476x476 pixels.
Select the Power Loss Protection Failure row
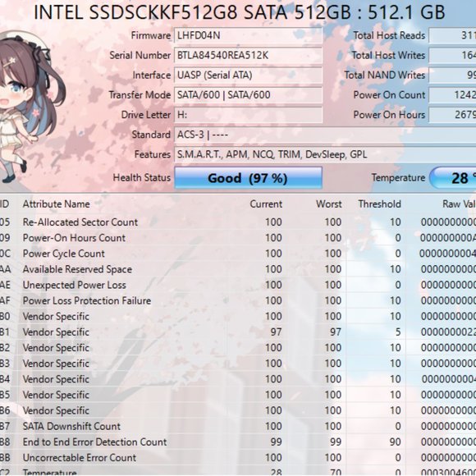tap(238, 301)
